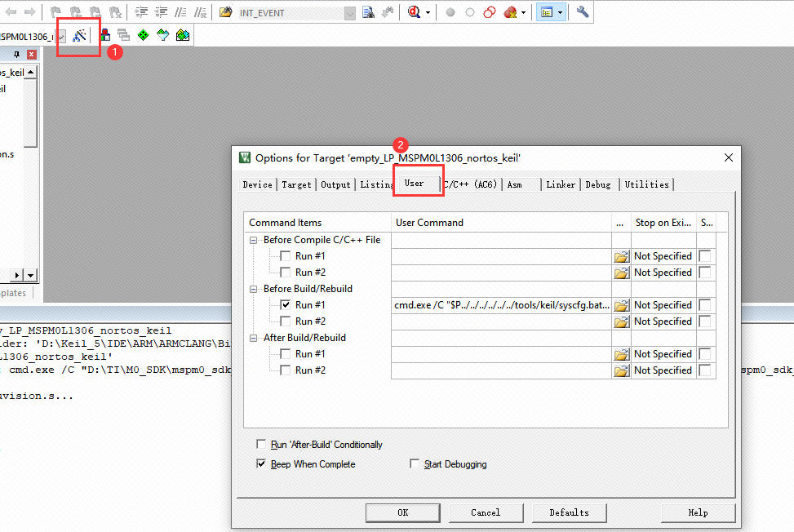794x532 pixels.
Task: Open Stop on Exit for Before Build Run #1
Action: pos(663,305)
